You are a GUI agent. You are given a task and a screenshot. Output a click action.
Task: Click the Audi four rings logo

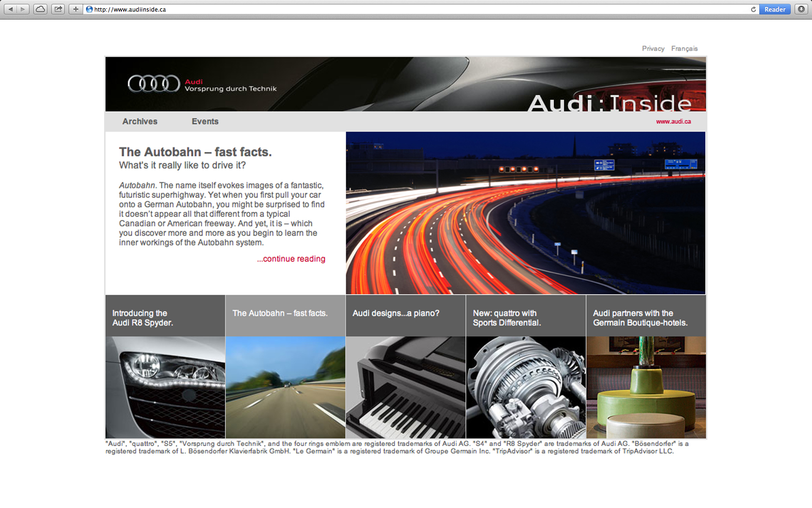coord(153,84)
